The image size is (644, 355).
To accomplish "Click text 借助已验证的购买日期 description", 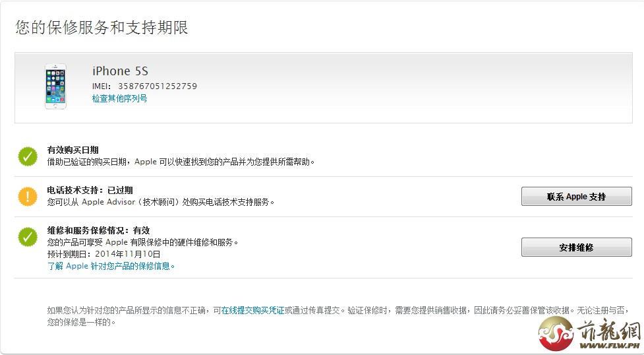I will (181, 162).
